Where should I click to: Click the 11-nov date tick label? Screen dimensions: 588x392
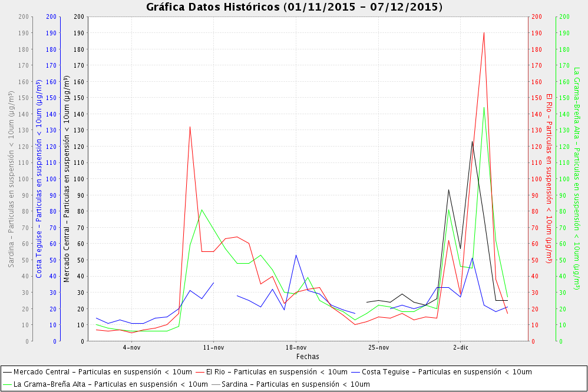213,347
